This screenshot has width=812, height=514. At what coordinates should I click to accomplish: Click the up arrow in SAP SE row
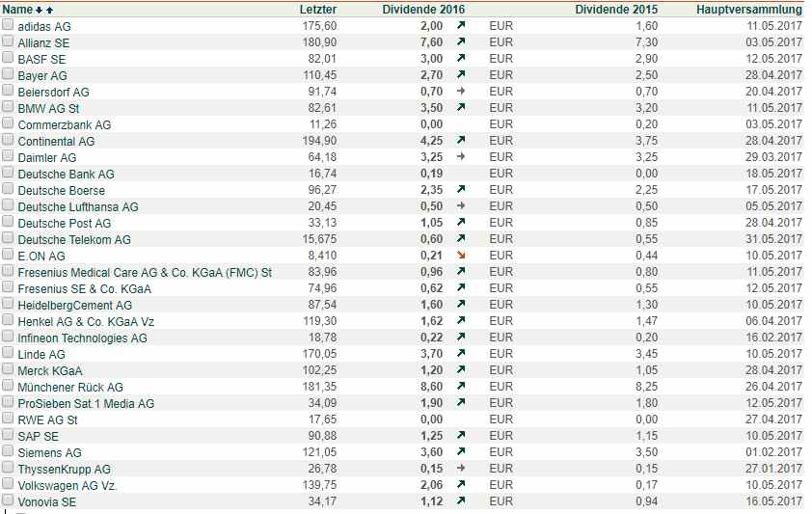coord(461,435)
